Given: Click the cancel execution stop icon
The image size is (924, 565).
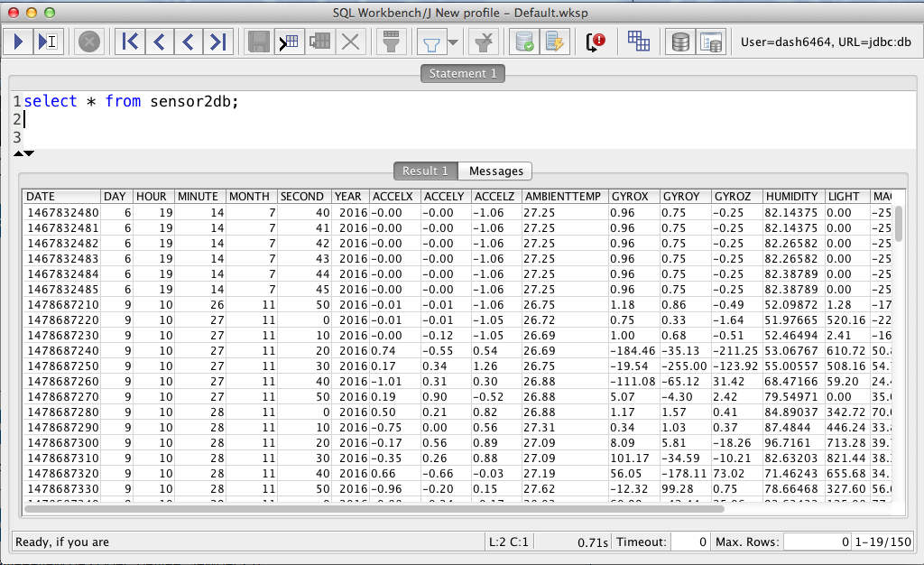Looking at the screenshot, I should [88, 41].
